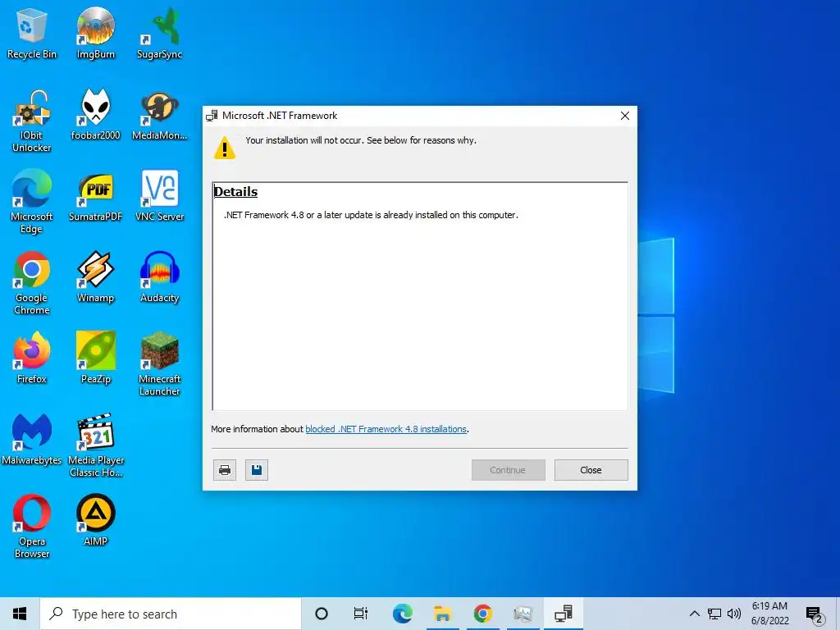Viewport: 840px width, 630px height.
Task: Open the notification center icon
Action: point(815,614)
